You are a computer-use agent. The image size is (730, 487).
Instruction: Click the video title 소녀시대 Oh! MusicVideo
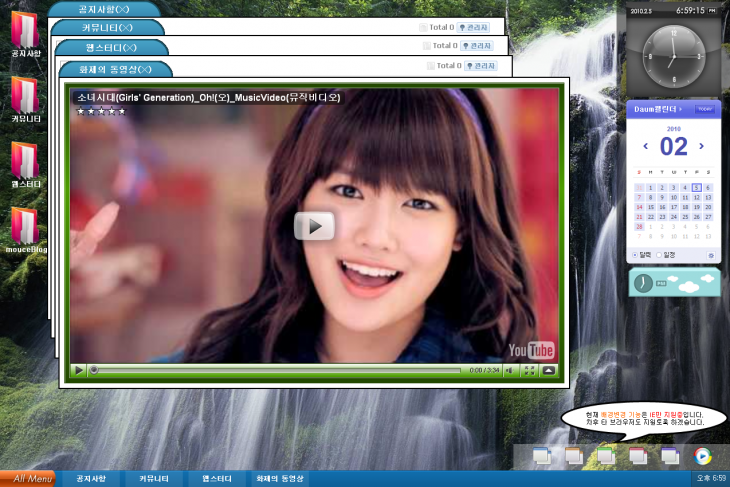pyautogui.click(x=209, y=98)
